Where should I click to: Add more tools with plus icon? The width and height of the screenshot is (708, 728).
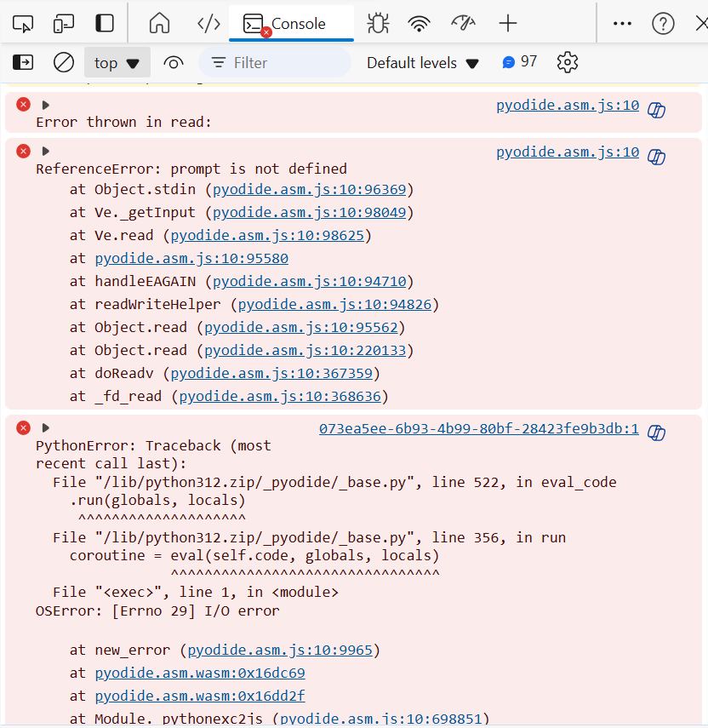click(508, 23)
